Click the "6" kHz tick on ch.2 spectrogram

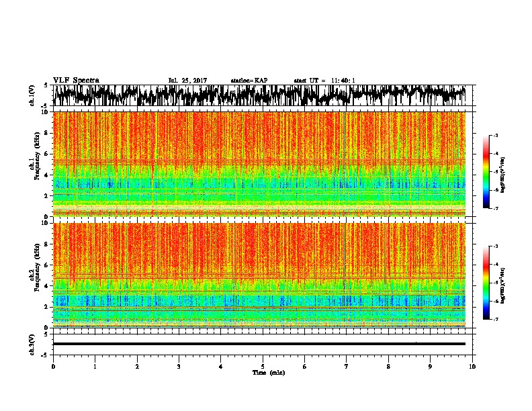(47, 265)
